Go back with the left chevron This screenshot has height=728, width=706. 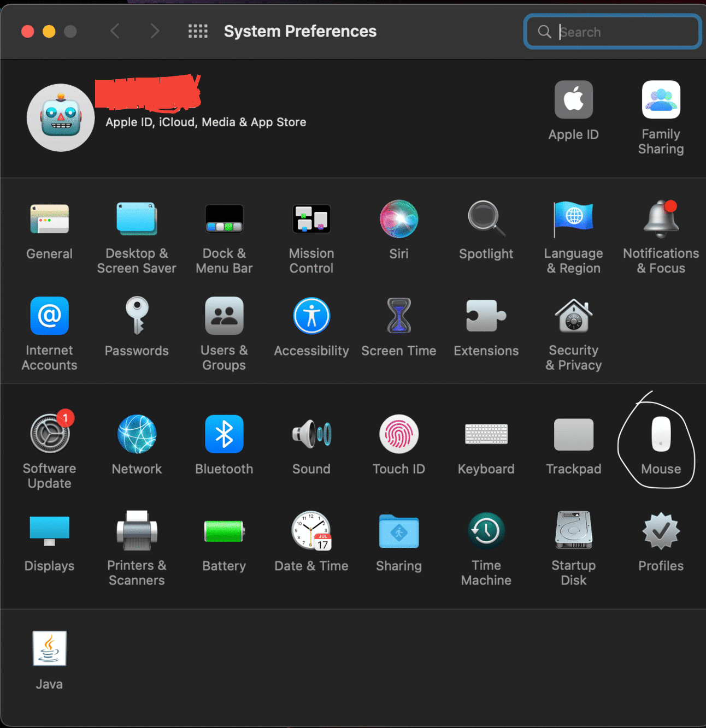pos(115,31)
